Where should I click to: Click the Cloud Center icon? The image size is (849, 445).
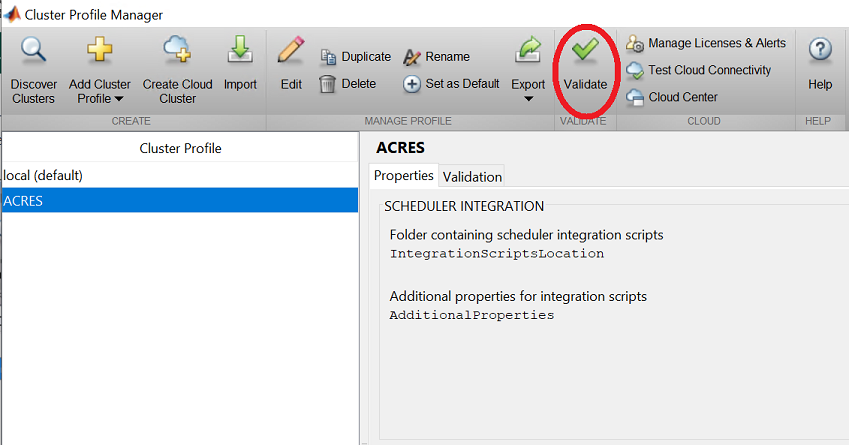pos(635,97)
